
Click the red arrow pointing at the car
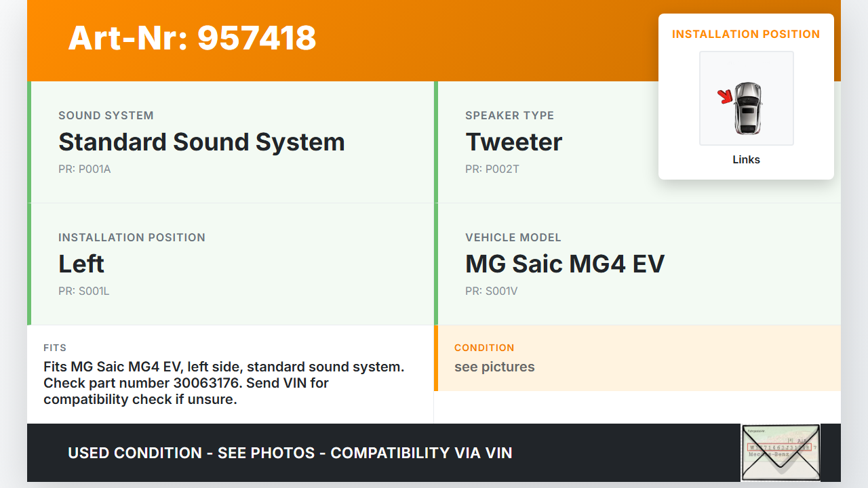[726, 96]
